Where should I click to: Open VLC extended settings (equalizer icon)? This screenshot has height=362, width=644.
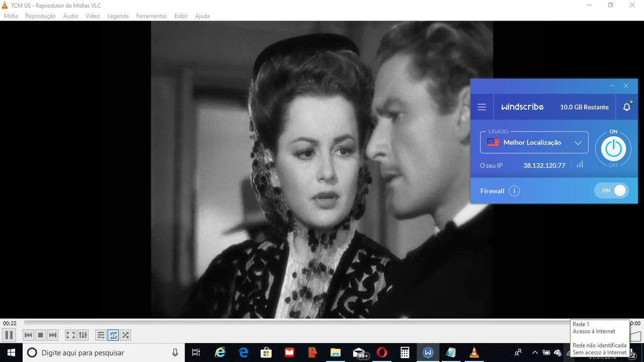[83, 335]
